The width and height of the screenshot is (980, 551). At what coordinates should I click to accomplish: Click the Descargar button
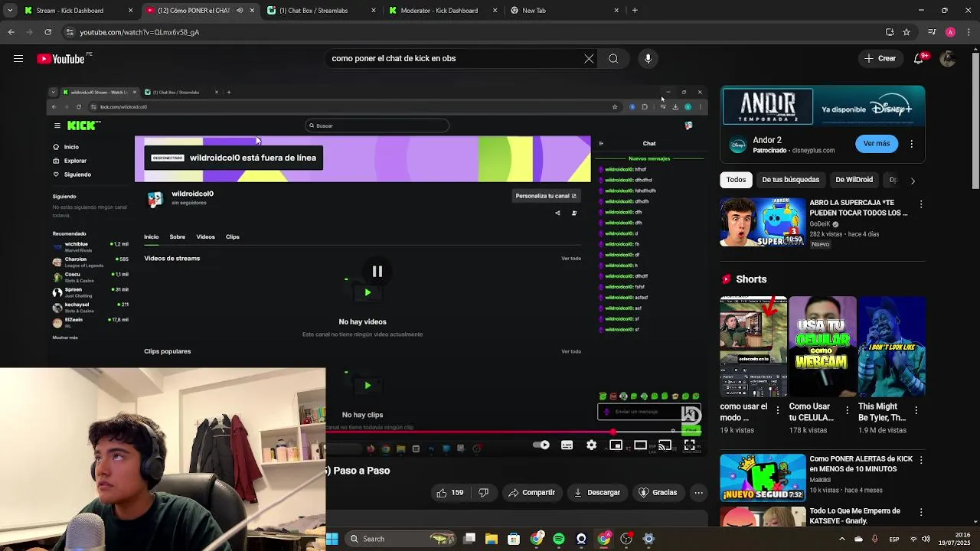(x=596, y=493)
